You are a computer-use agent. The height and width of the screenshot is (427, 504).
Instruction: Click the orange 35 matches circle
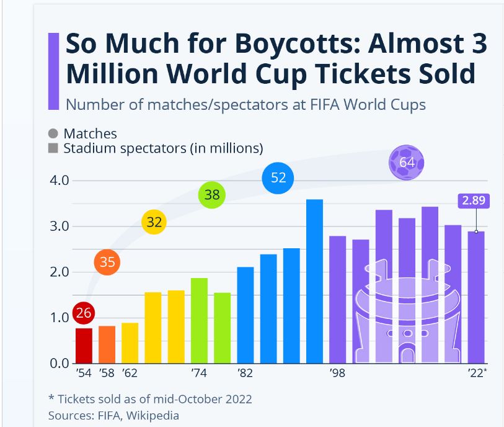(107, 262)
